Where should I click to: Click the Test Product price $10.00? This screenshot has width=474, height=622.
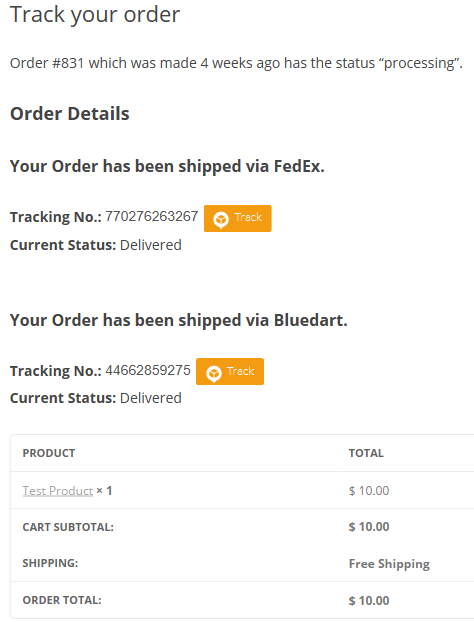pos(369,491)
